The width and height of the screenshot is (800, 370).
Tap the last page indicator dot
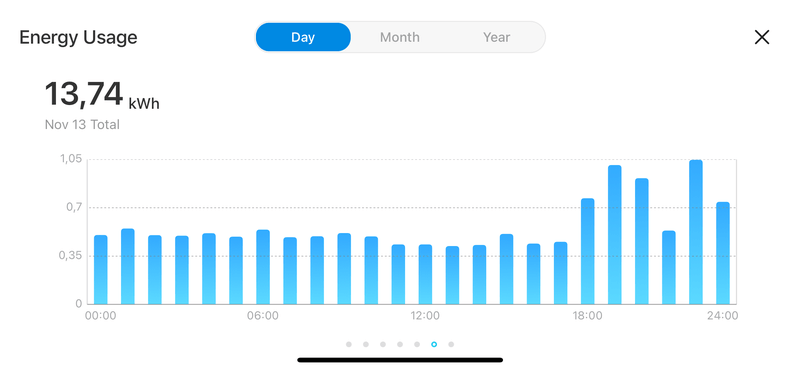pos(451,344)
